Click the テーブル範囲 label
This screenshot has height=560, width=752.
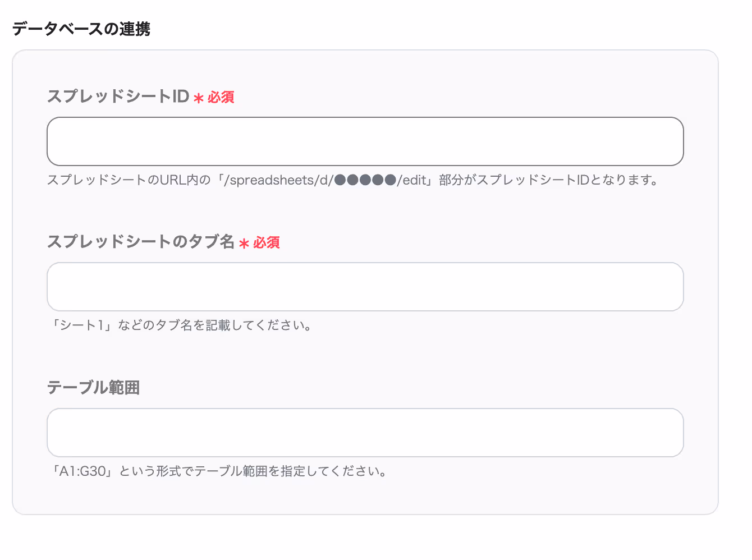click(x=93, y=388)
